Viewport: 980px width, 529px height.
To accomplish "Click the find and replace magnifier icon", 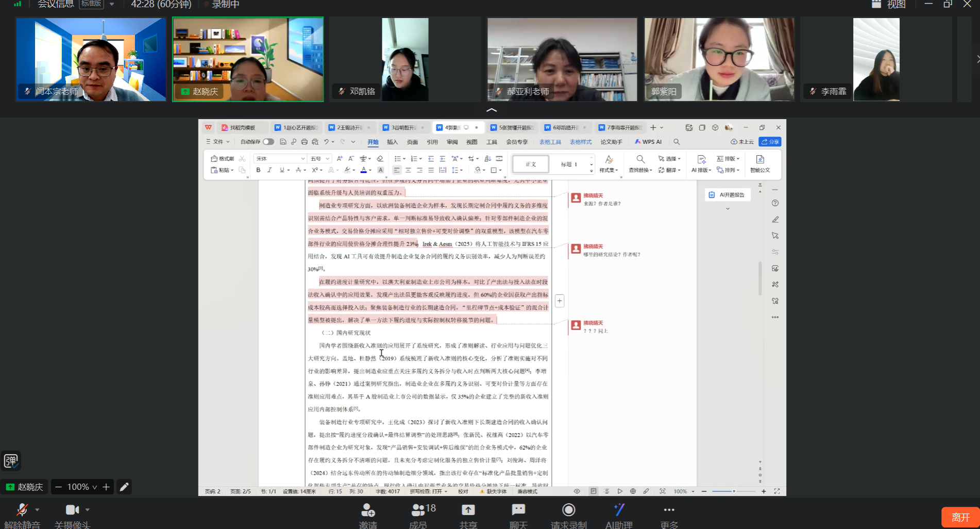I will coord(640,159).
